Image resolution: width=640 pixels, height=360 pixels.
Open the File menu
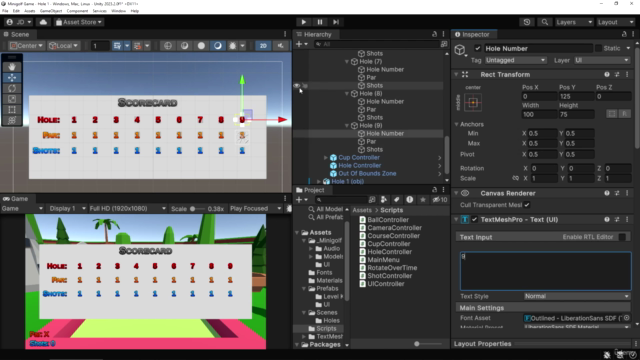click(x=5, y=11)
